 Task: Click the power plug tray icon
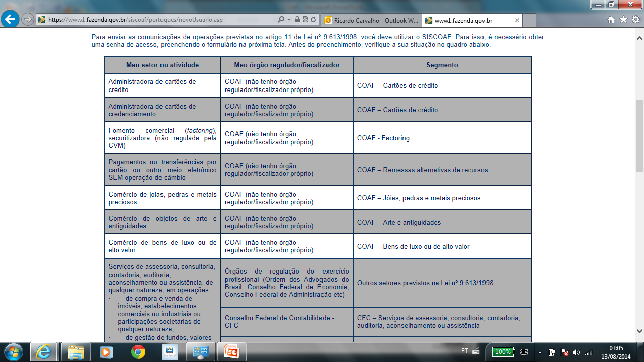tap(552, 352)
